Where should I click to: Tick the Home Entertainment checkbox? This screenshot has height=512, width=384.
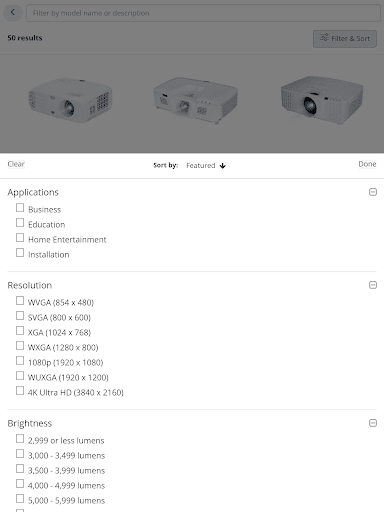coord(20,238)
